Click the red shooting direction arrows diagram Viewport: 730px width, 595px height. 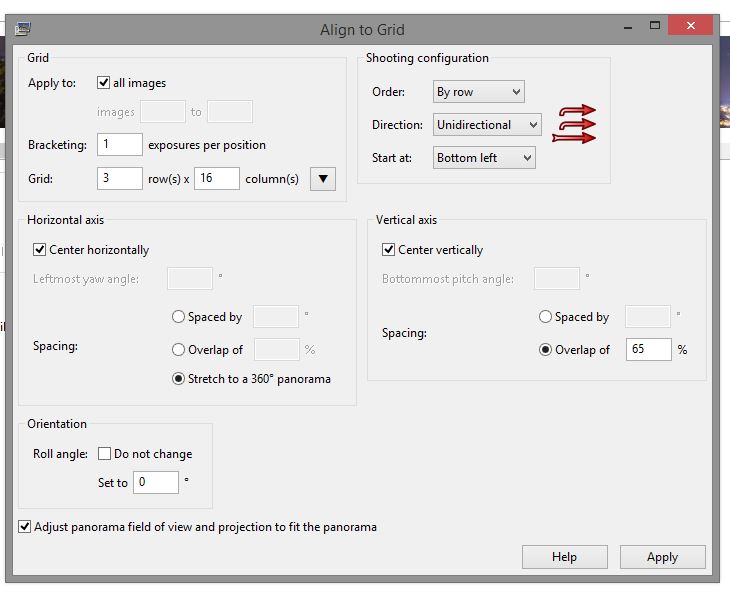coord(574,124)
